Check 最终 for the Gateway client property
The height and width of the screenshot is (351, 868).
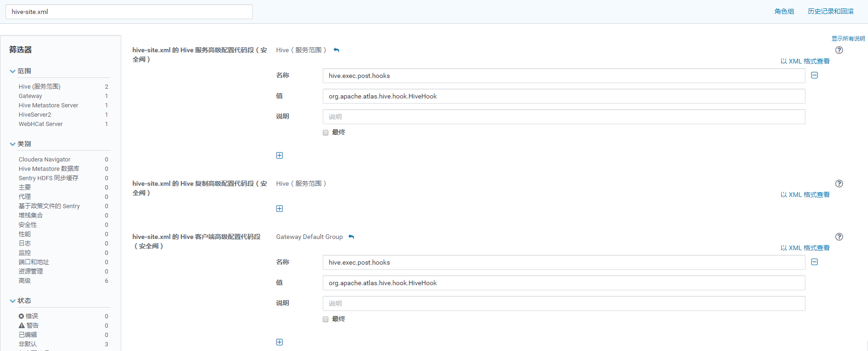click(x=326, y=319)
